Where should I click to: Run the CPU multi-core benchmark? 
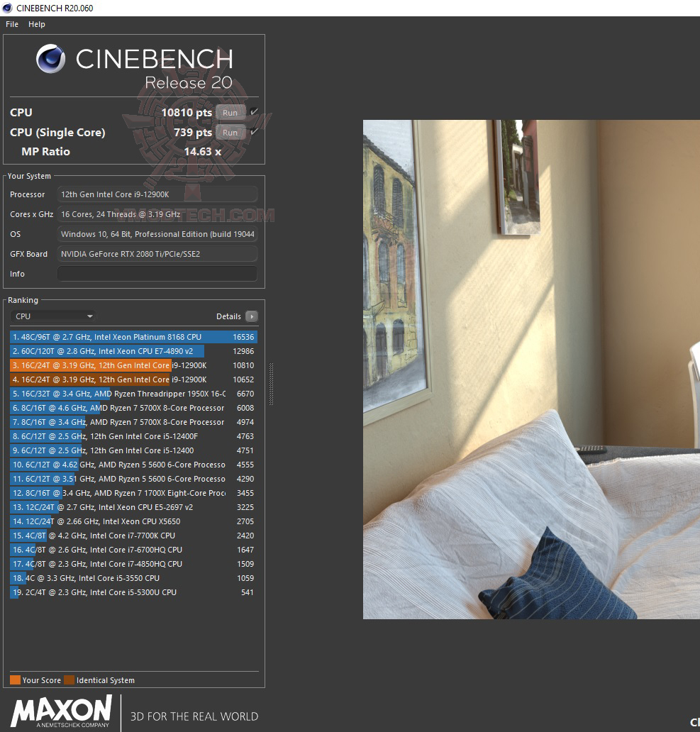230,113
